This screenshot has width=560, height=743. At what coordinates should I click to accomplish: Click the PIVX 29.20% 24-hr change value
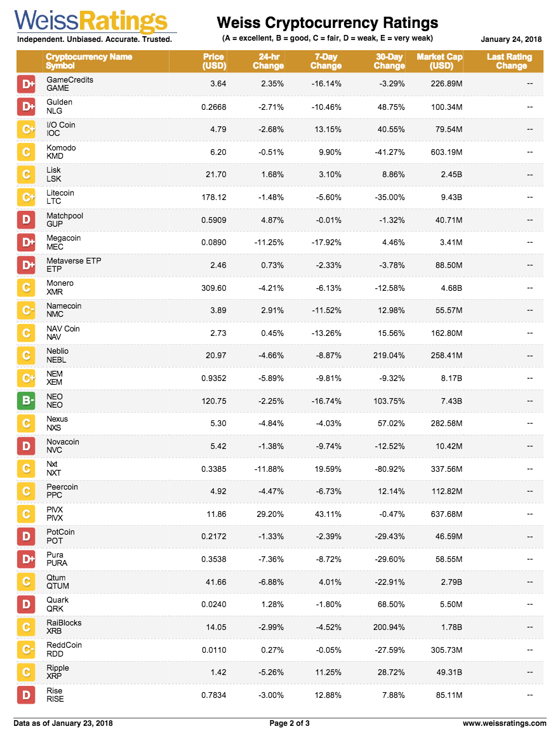pyautogui.click(x=270, y=514)
